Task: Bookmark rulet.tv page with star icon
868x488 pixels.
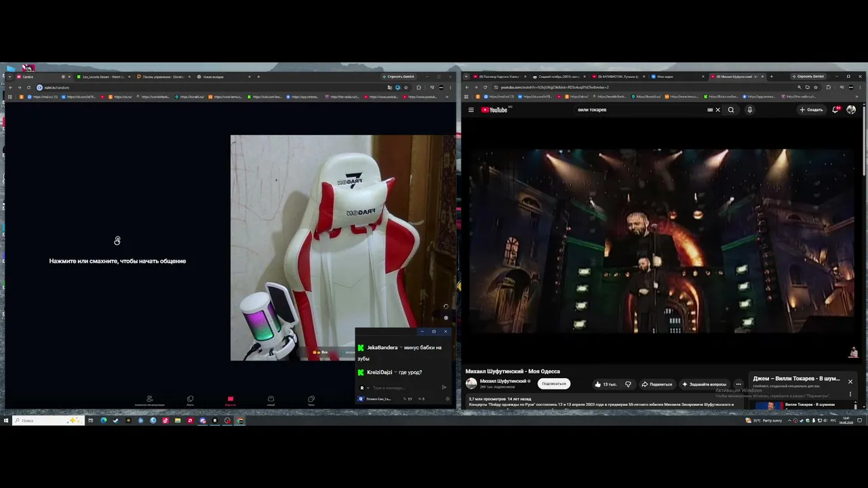Action: 406,87
